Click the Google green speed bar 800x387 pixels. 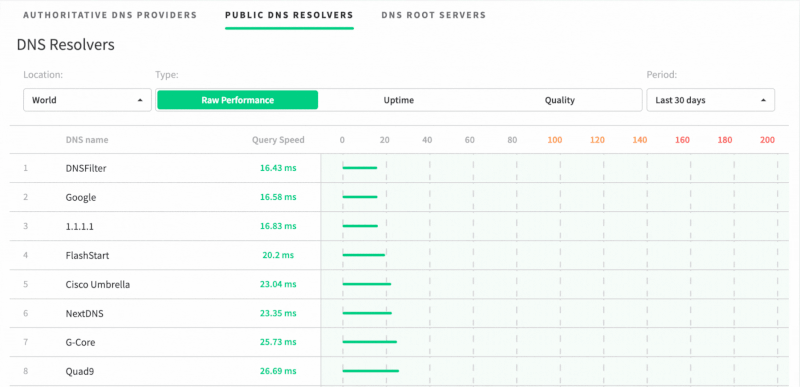360,196
